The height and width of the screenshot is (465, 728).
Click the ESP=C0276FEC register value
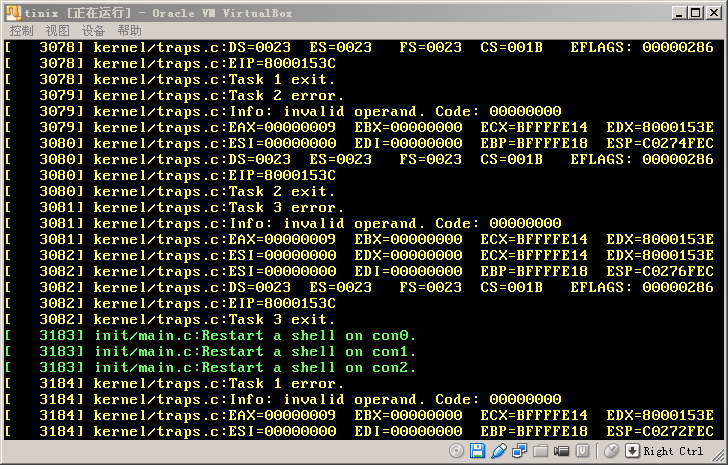[660, 271]
